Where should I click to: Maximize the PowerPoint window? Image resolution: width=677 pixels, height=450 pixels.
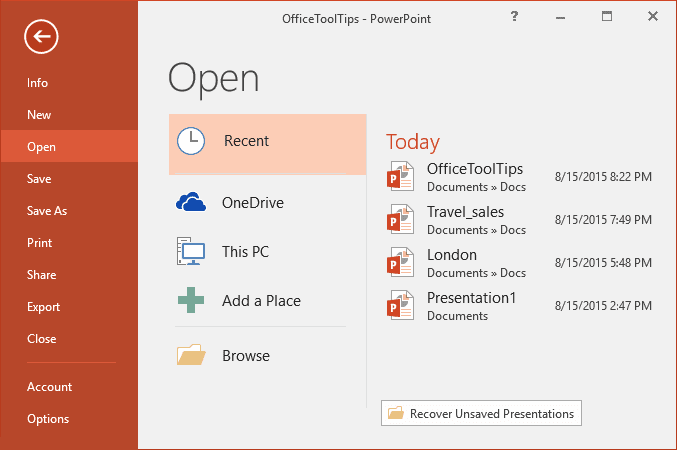[607, 16]
